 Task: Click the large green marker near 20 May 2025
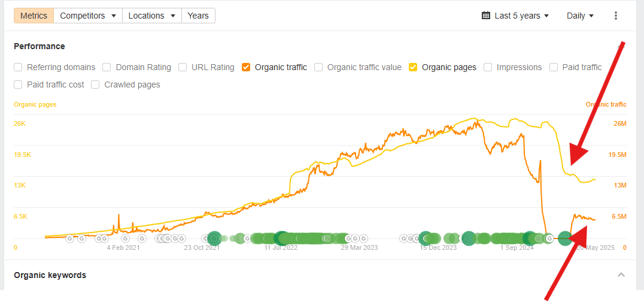[x=565, y=238]
